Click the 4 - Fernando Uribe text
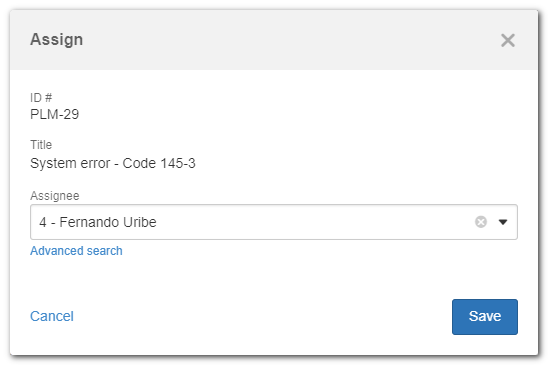 pyautogui.click(x=98, y=222)
